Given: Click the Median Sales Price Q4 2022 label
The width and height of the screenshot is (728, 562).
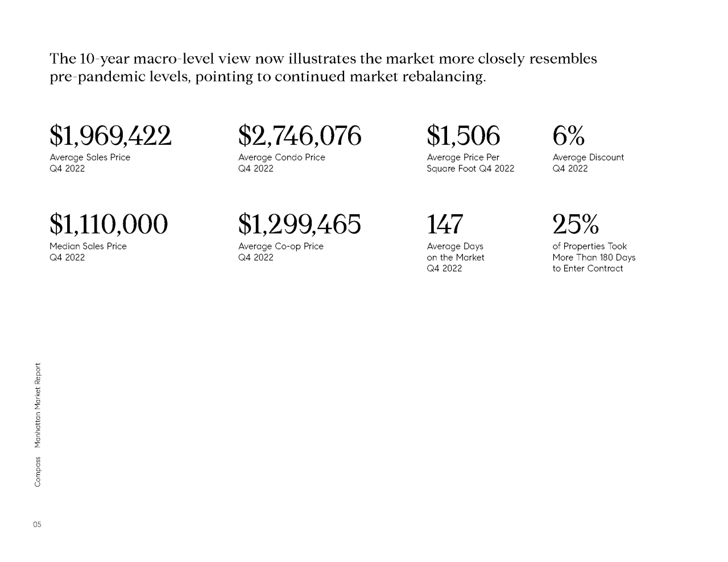Looking at the screenshot, I should click(88, 252).
